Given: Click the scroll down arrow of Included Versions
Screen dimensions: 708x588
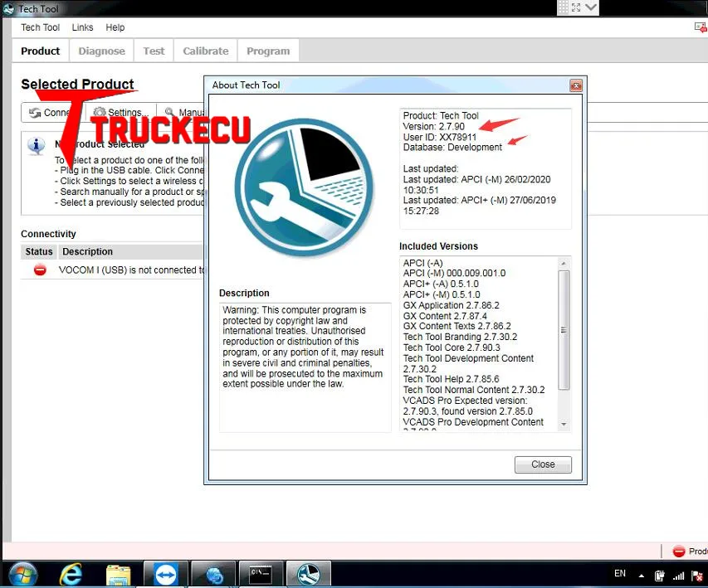Looking at the screenshot, I should [564, 424].
